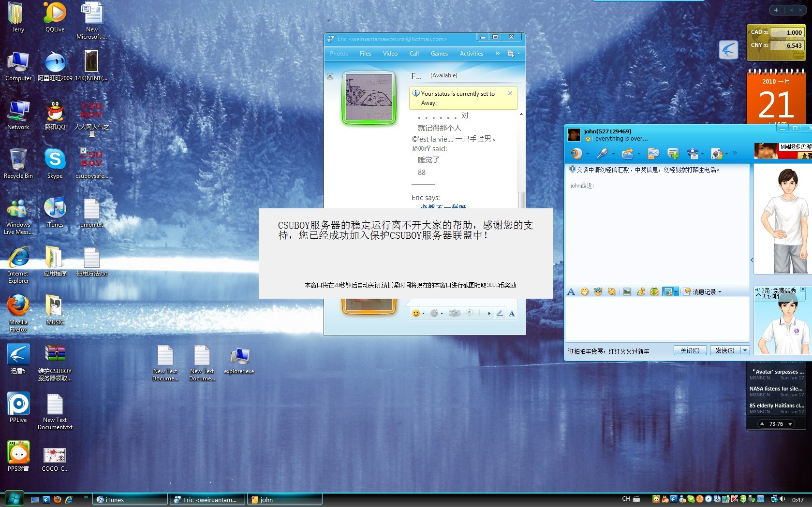The height and width of the screenshot is (507, 812).
Task: Open Messenger show menu dropdown
Action: click(514, 54)
